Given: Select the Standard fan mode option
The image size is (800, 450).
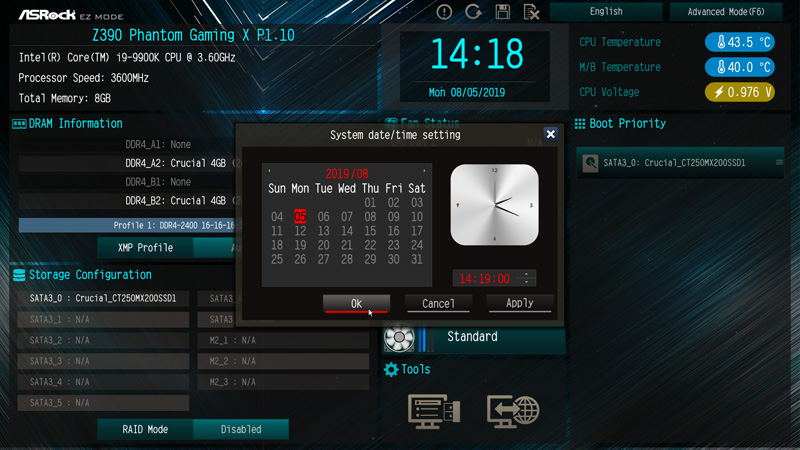Looking at the screenshot, I should click(472, 337).
